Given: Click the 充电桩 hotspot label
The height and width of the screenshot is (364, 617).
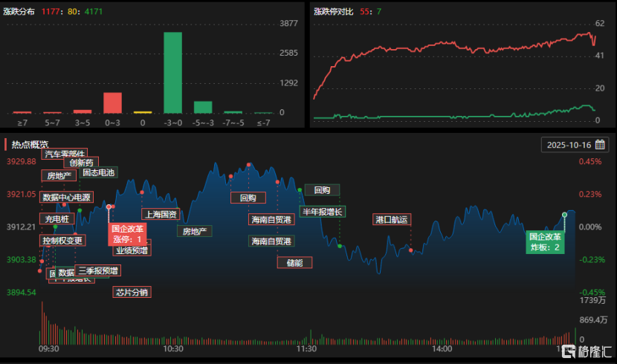Looking at the screenshot, I should (x=56, y=219).
